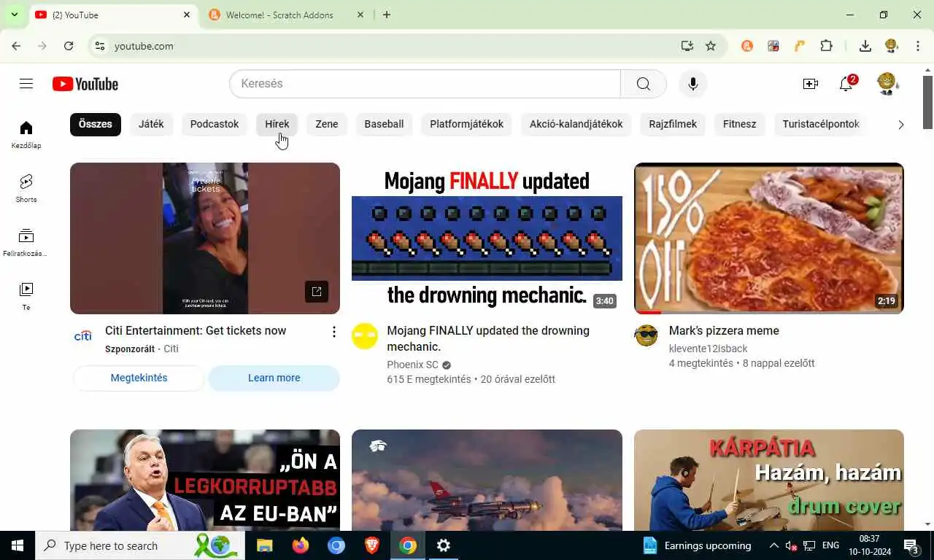Go back in browser history
The width and height of the screenshot is (934, 560).
coord(16,46)
